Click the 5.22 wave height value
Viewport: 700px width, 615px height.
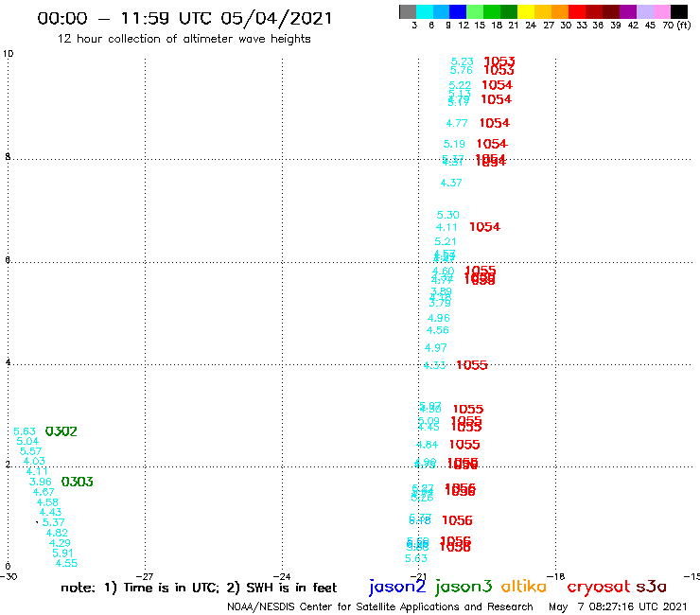[460, 85]
